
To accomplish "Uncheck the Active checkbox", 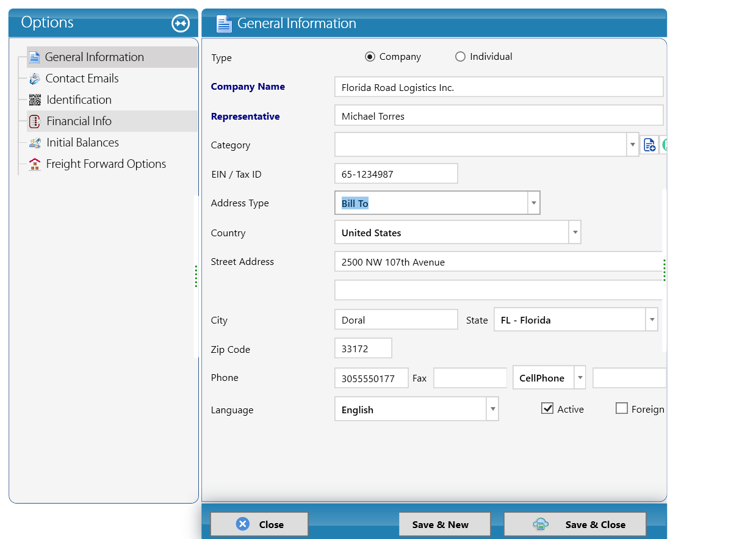I will coord(547,408).
